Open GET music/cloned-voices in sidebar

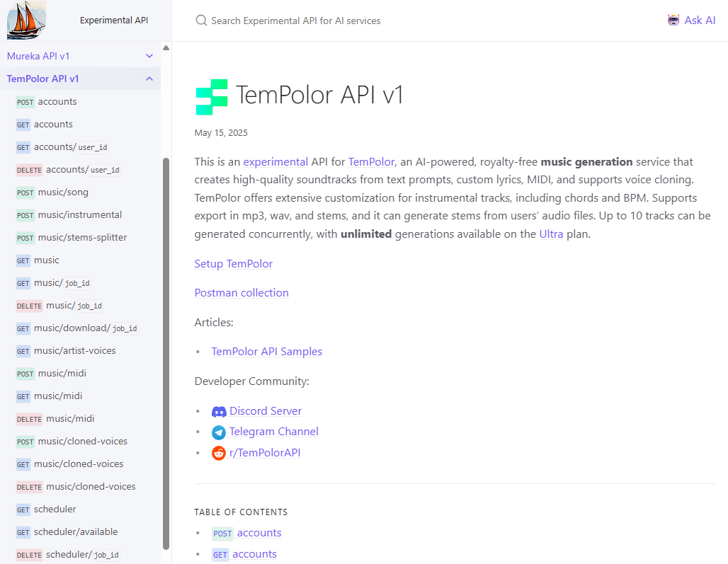69,464
